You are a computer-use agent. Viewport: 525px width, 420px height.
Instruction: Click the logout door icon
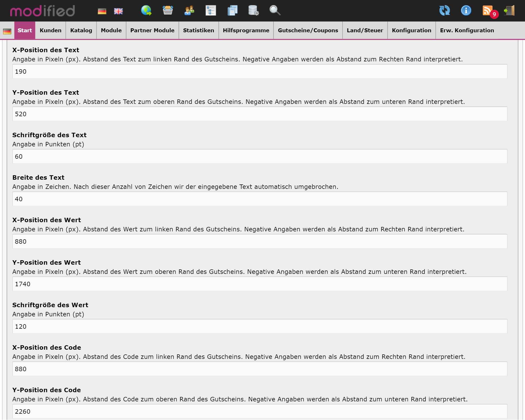(x=509, y=10)
